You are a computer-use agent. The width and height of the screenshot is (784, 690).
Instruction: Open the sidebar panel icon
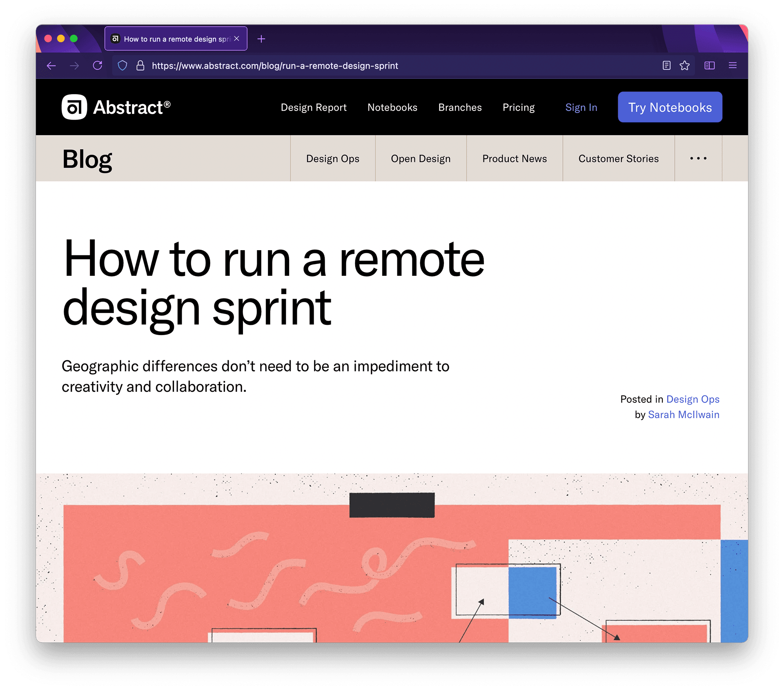[x=710, y=65]
